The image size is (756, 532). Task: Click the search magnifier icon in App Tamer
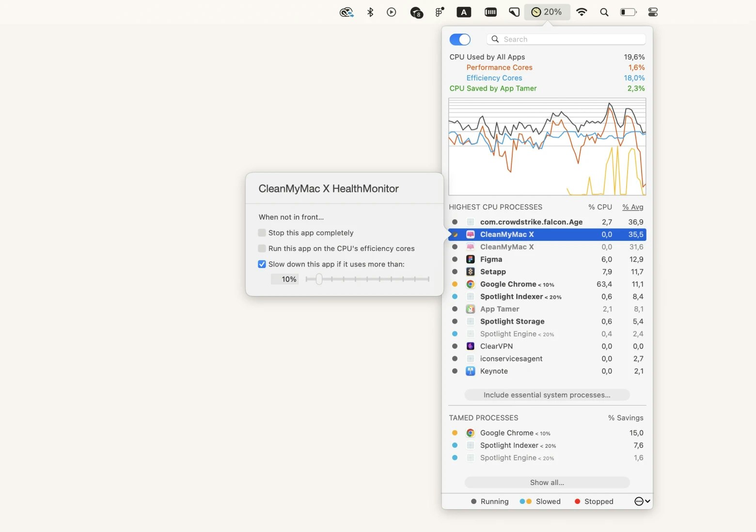tap(495, 39)
